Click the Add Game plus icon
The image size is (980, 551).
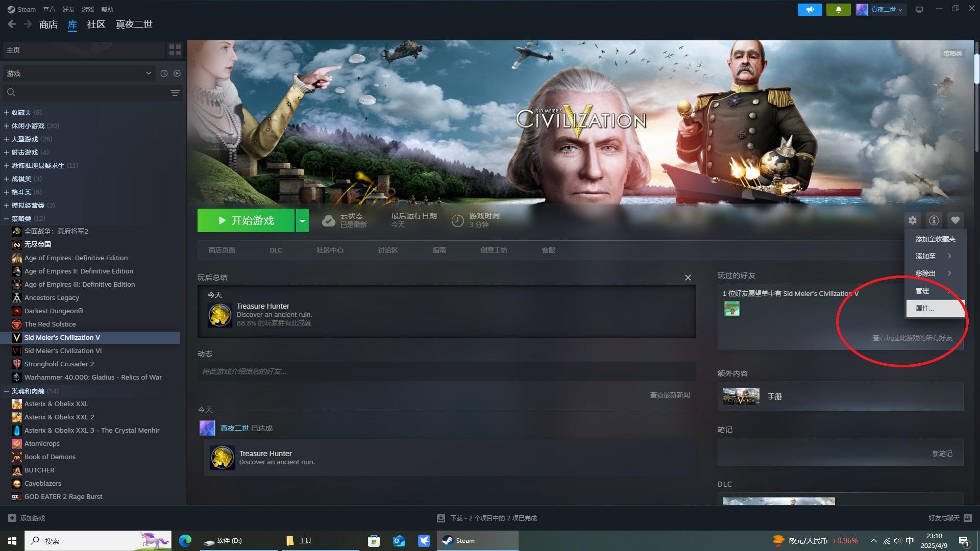(12, 518)
